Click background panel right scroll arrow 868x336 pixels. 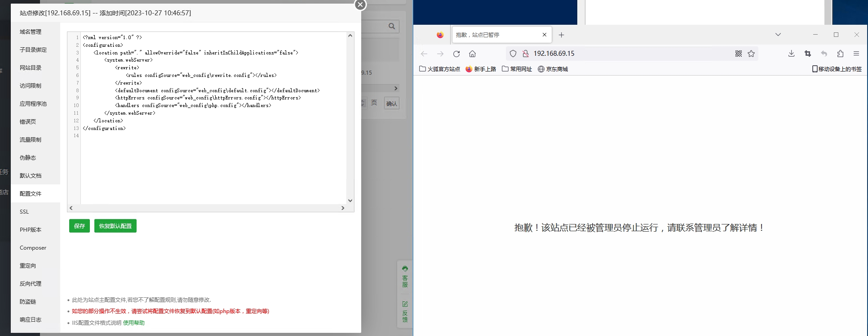coord(395,88)
